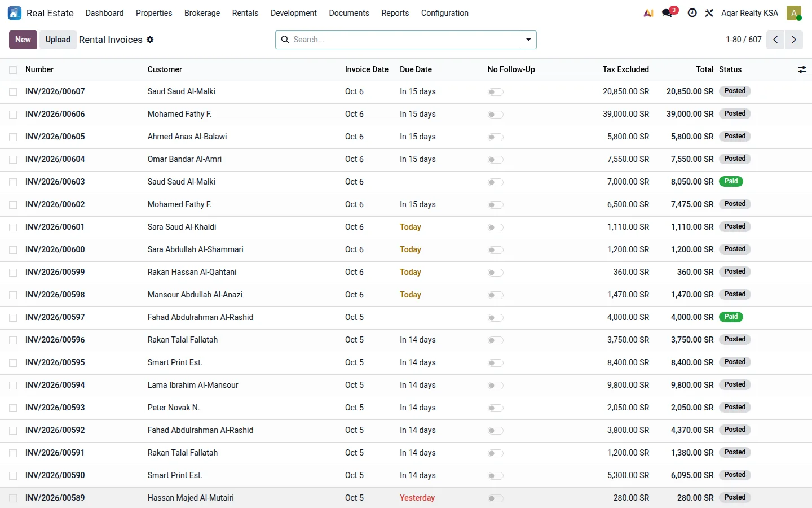Open the Properties menu

(154, 13)
